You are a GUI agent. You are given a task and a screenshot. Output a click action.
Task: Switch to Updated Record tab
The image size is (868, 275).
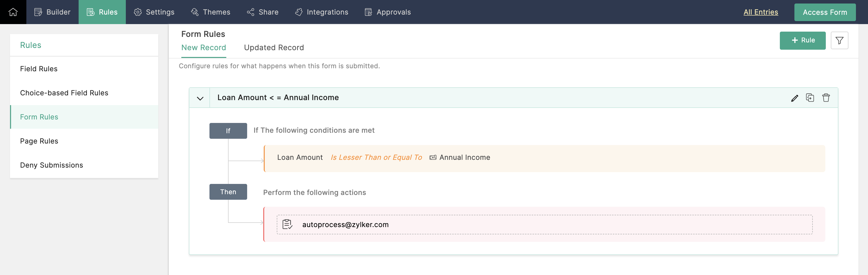tap(274, 48)
